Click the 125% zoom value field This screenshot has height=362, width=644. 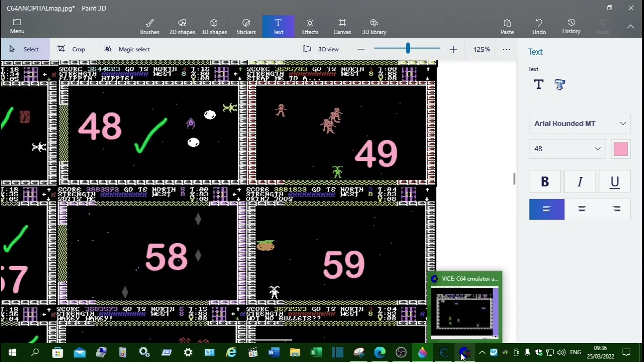click(481, 49)
